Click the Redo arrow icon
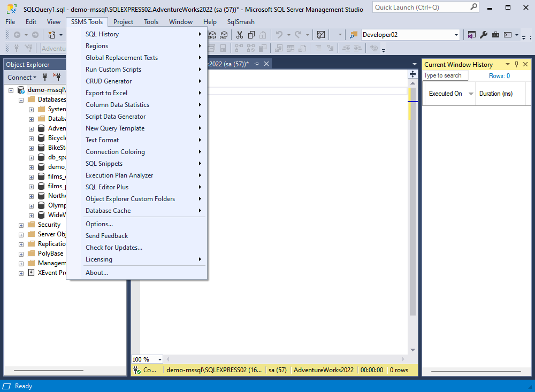 tap(298, 34)
